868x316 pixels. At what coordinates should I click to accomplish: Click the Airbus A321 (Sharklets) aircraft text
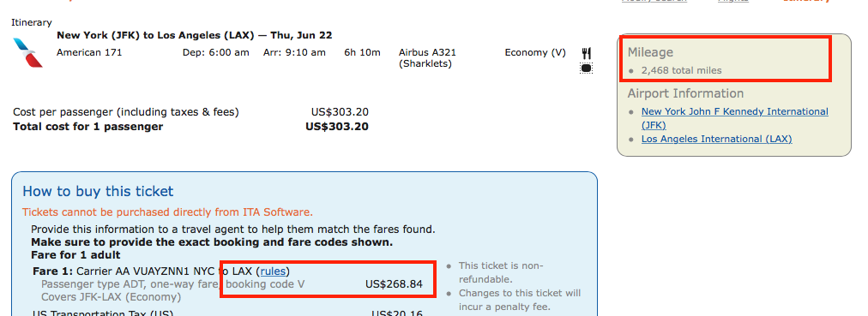click(427, 58)
